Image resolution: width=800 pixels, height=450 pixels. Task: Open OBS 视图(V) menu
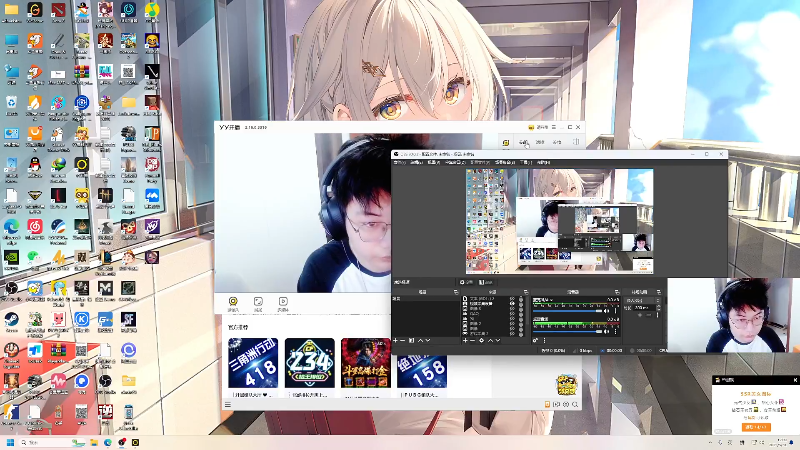click(433, 162)
